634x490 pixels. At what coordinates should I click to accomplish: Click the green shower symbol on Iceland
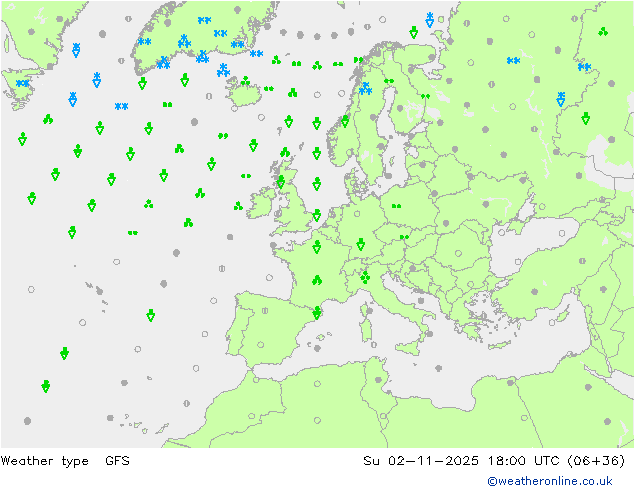(x=245, y=81)
